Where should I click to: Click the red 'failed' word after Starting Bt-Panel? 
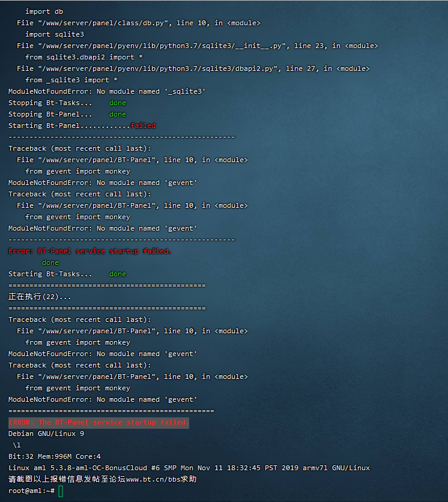[x=143, y=125]
